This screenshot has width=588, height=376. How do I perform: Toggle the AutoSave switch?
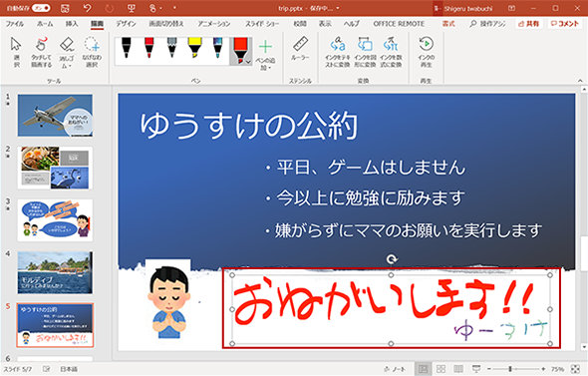click(41, 8)
